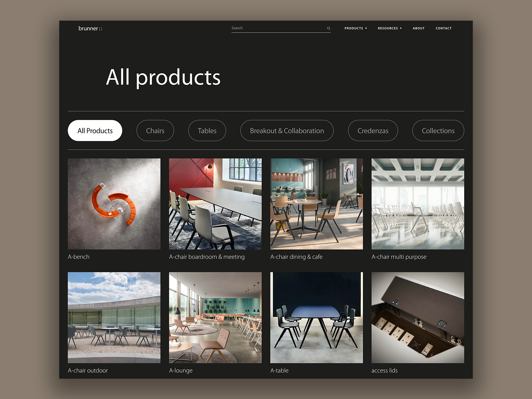Open the About page
Image resolution: width=532 pixels, height=399 pixels.
click(419, 28)
